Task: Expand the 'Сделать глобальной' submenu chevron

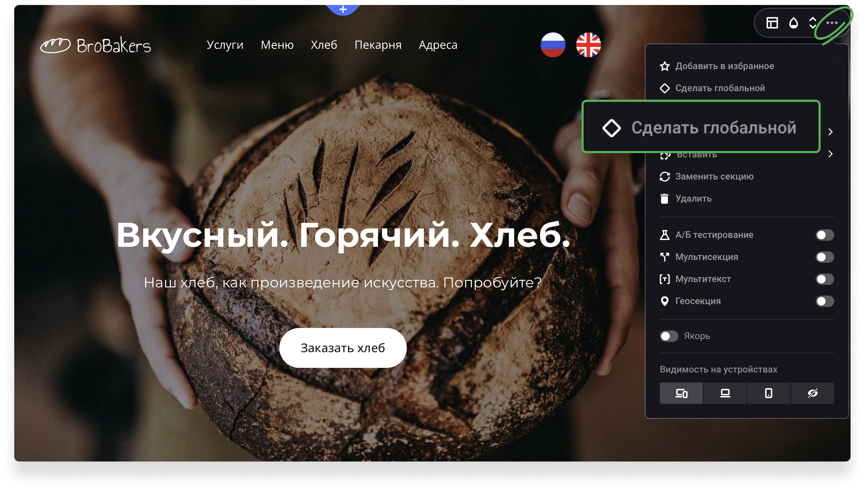Action: [x=830, y=132]
